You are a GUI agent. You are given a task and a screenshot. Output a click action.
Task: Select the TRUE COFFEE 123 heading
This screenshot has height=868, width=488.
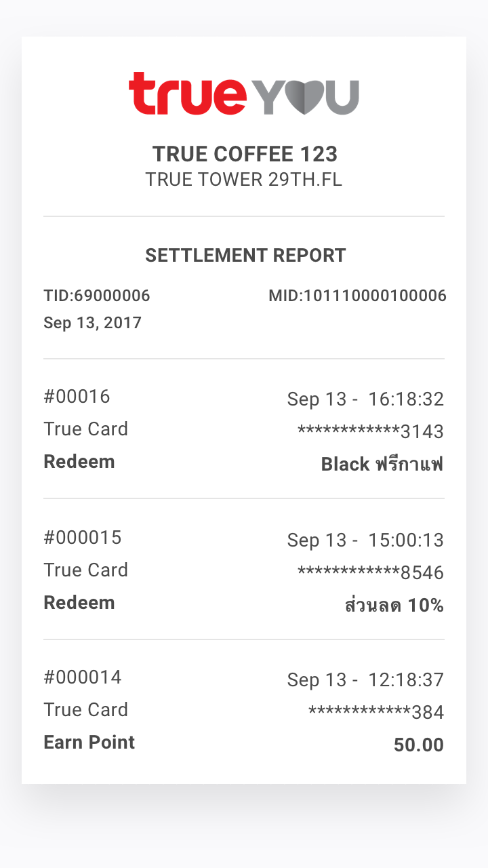(x=245, y=155)
